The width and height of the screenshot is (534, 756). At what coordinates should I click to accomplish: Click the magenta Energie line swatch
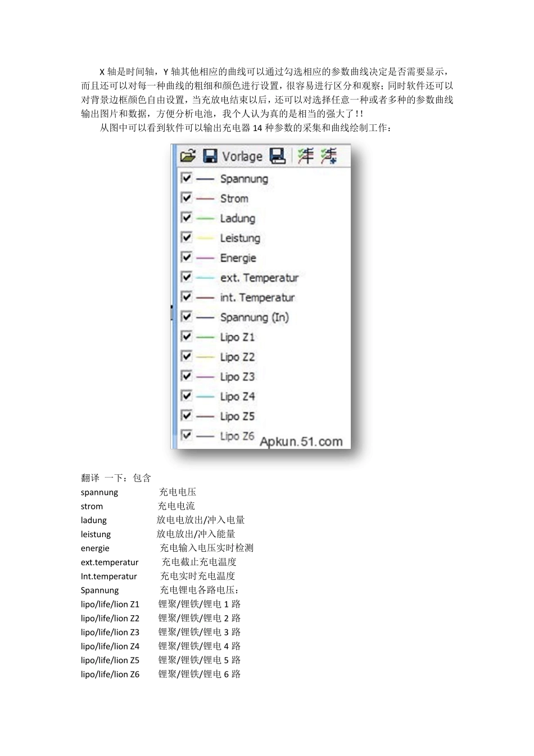coord(205,258)
